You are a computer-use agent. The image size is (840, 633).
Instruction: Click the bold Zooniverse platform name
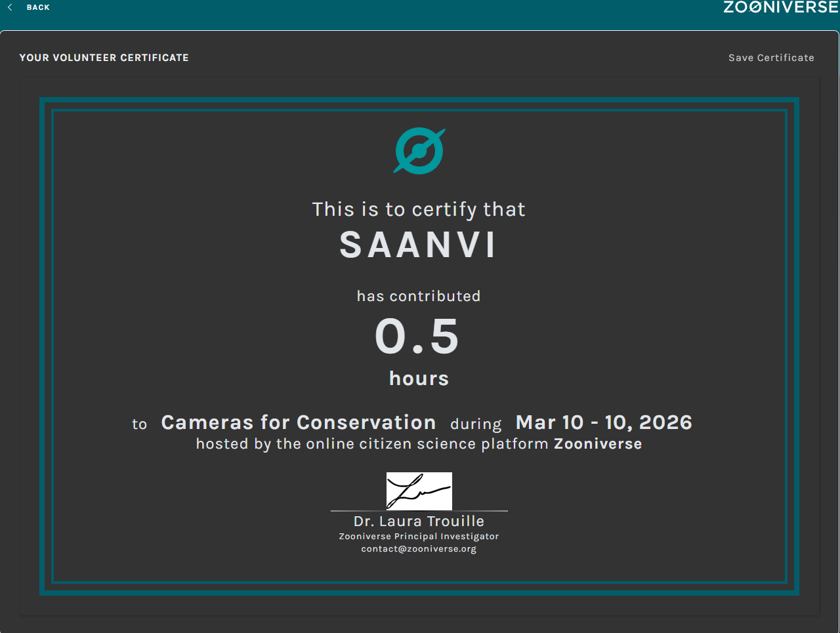[598, 444]
